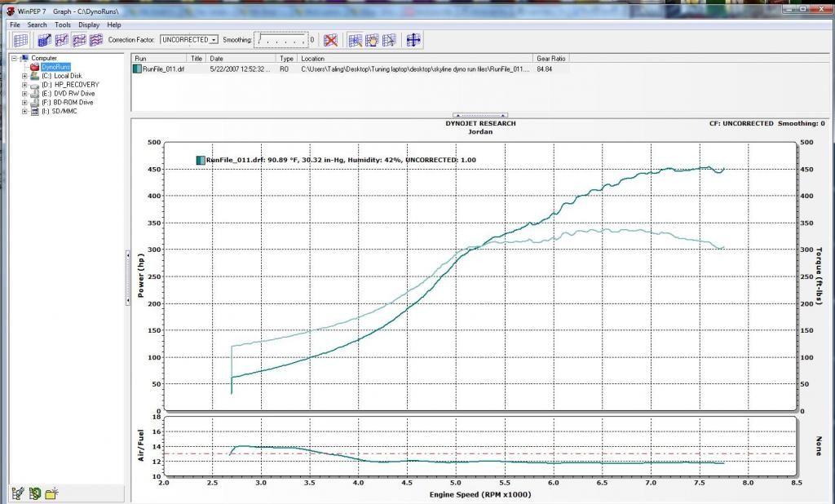Click the red X delete run icon
This screenshot has height=504, width=835.
329,39
